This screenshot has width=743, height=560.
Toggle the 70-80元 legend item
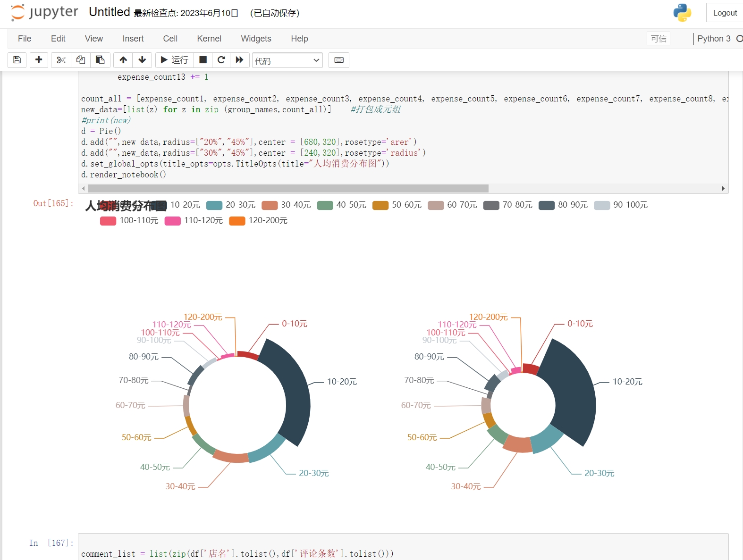pos(508,205)
